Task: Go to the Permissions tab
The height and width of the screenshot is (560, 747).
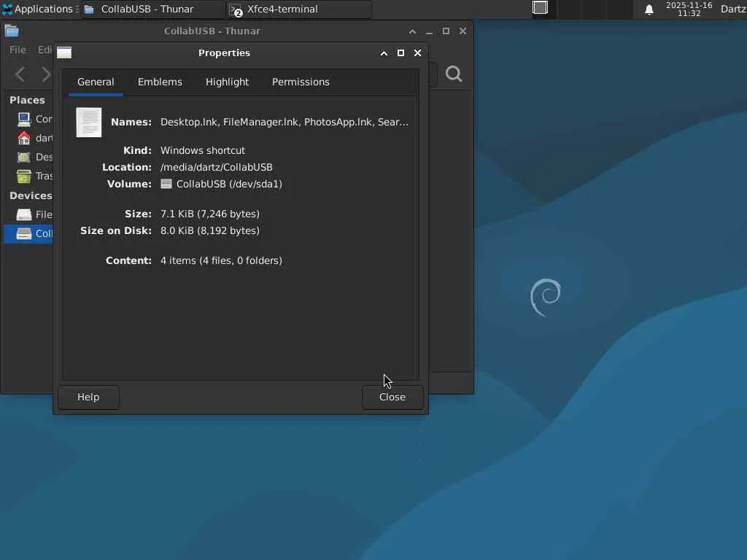Action: (301, 82)
